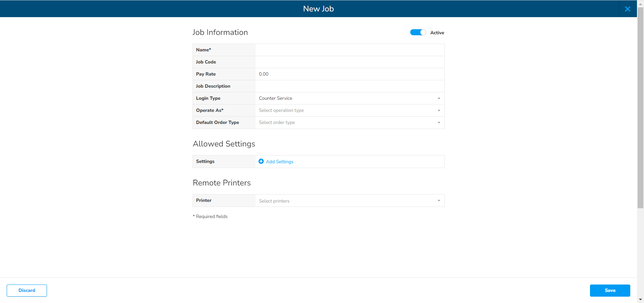644x303 pixels.
Task: Select the Pay Rate field
Action: coord(350,74)
